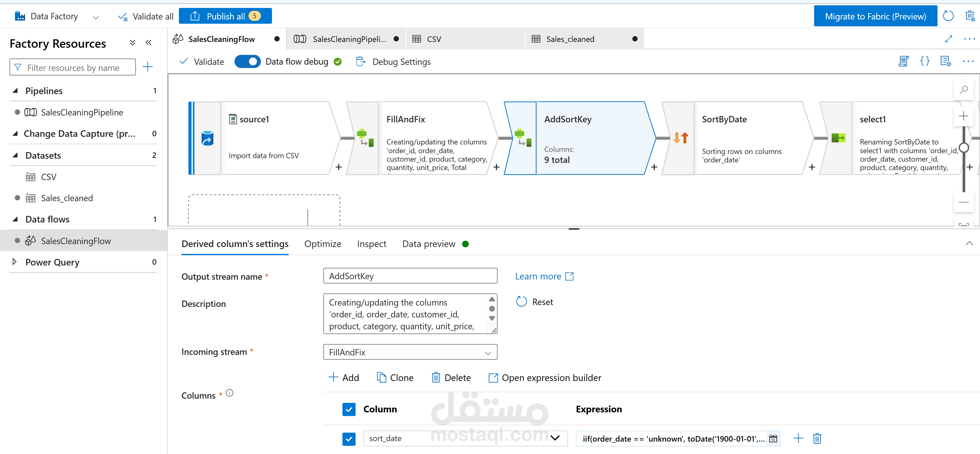Click the Publish all button

[225, 16]
